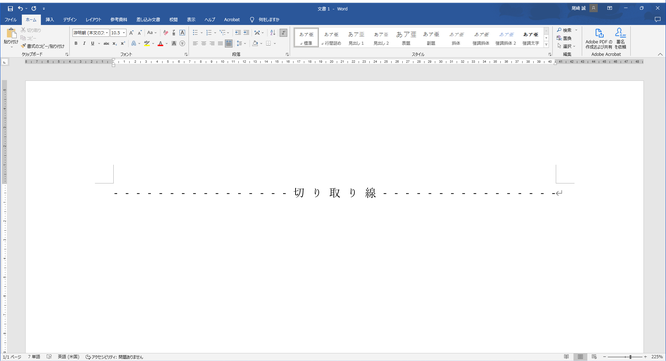
Task: Select the 見出し 1 (Heading 1) style
Action: point(356,38)
